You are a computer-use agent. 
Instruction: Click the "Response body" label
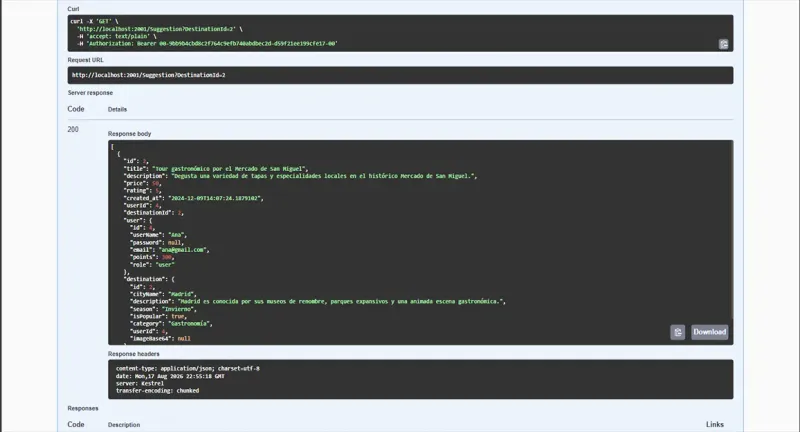tap(130, 134)
